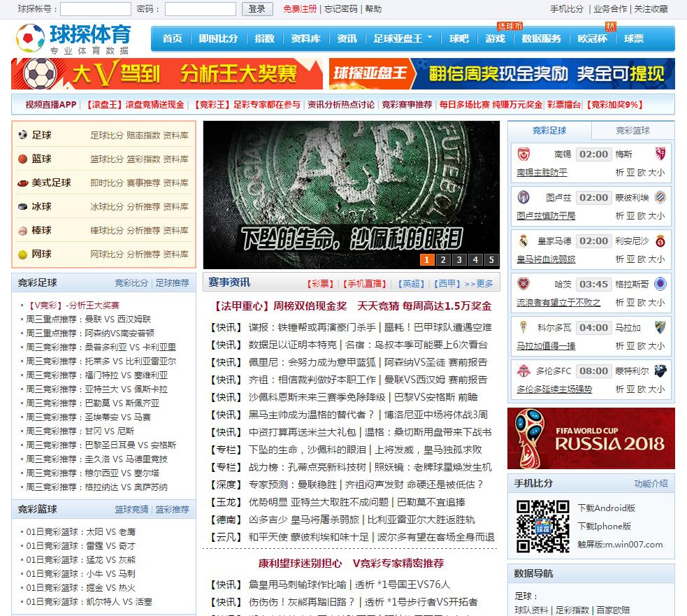The height and width of the screenshot is (616, 687).
Task: Click the 科尔多瓦 team crest icon
Action: 523,327
